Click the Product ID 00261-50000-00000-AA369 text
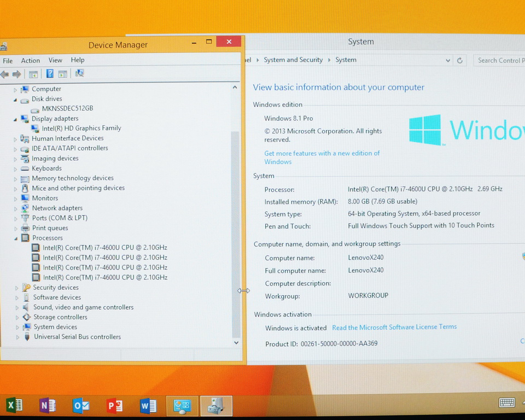The image size is (525, 420). (322, 343)
